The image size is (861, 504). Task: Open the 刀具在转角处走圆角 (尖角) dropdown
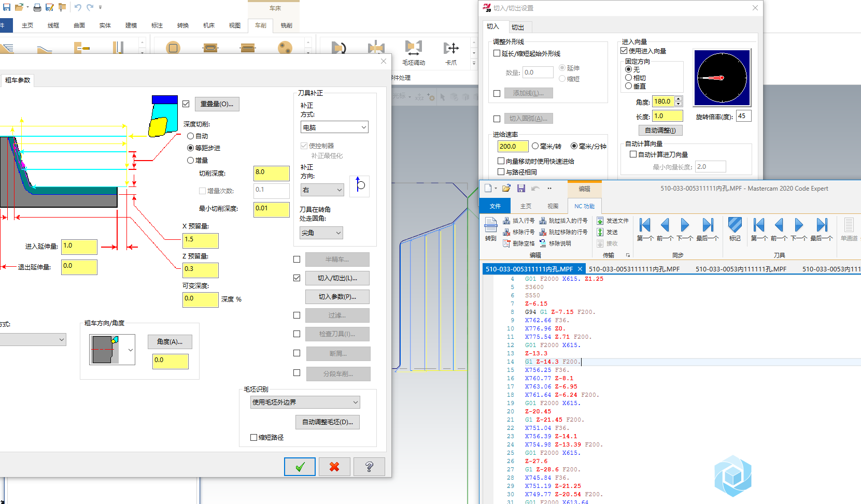pyautogui.click(x=321, y=233)
